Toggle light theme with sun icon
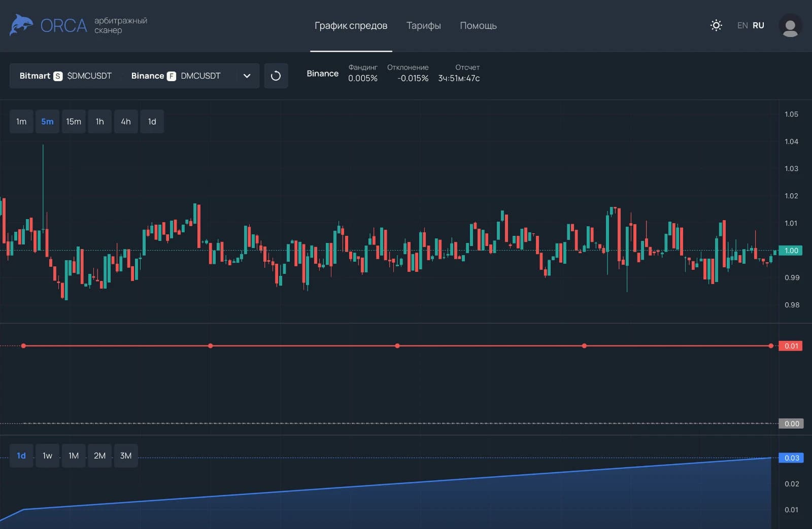The height and width of the screenshot is (529, 812). 716,25
